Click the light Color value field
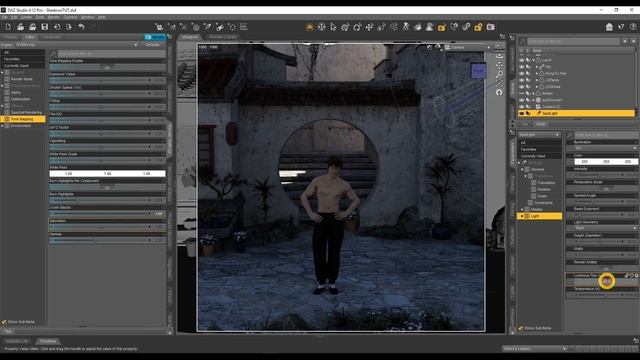The height and width of the screenshot is (360, 640). coord(606,162)
